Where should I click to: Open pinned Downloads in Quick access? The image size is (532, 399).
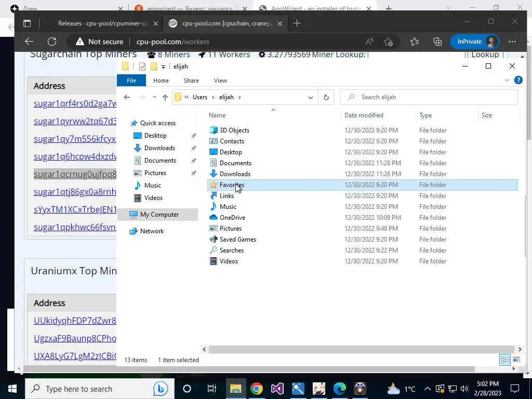pos(159,148)
